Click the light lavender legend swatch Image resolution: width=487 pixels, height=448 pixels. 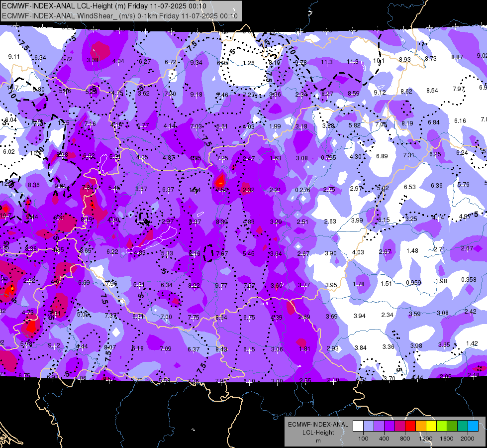[x=369, y=426]
